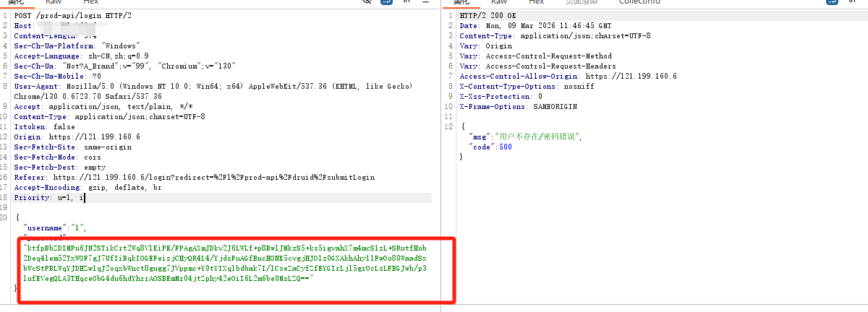
Task: Click the response msg value 用户不存在/密码错误
Action: pyautogui.click(x=536, y=136)
